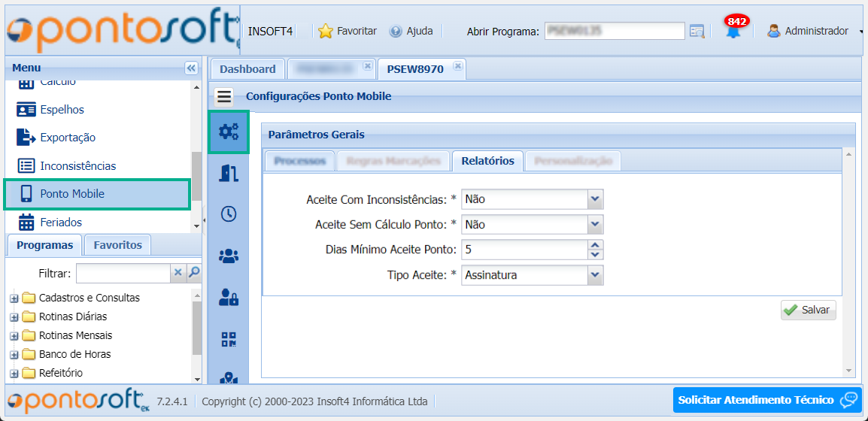Click the hamburger menu beside Configurações Ponto Mobile
The width and height of the screenshot is (868, 421).
click(224, 96)
